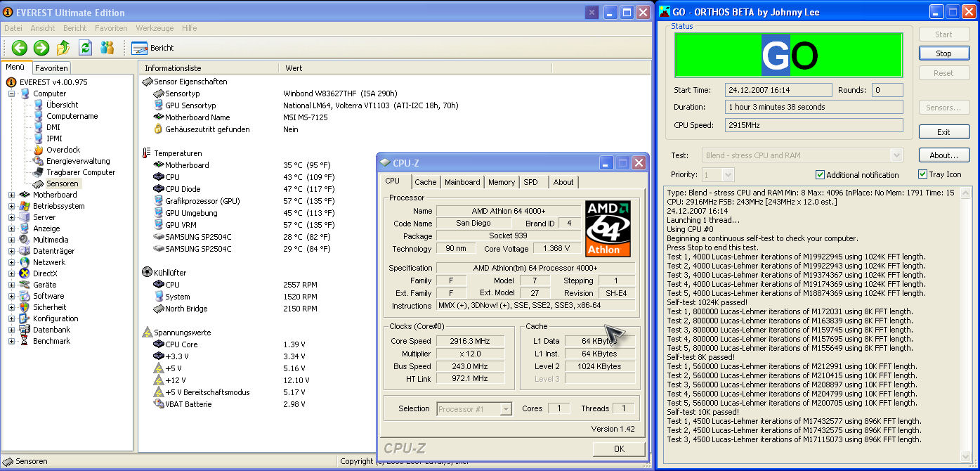Go back with the green left arrow
980x471 pixels.
coord(20,48)
